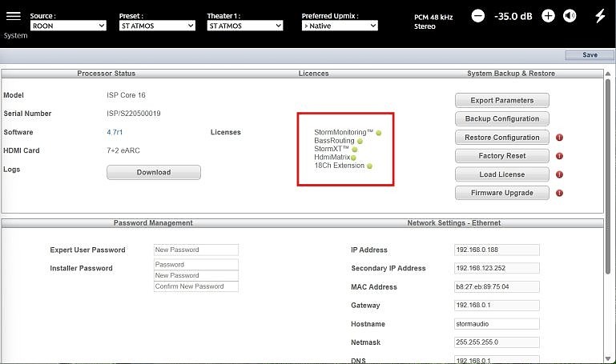Click Firmware Upgrade button
The image size is (616, 364).
(x=502, y=193)
